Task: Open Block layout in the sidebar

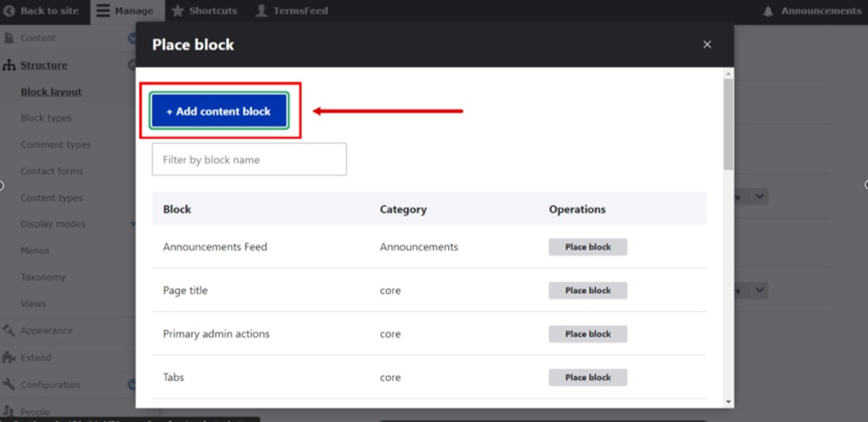Action: pos(51,92)
